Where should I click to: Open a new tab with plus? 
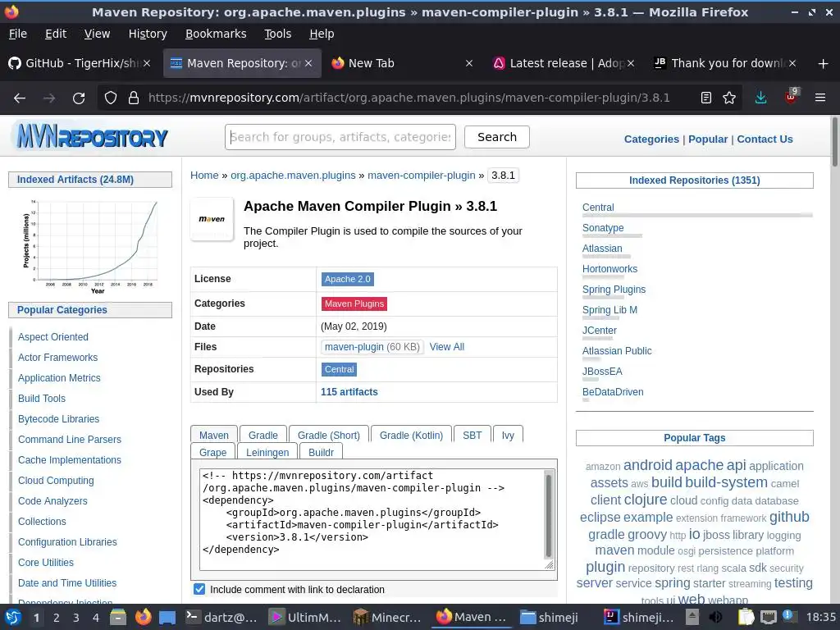tap(824, 64)
